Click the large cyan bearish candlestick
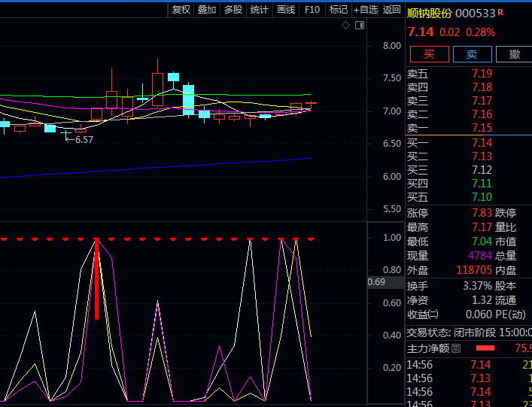The height and width of the screenshot is (407, 532). pos(188,100)
